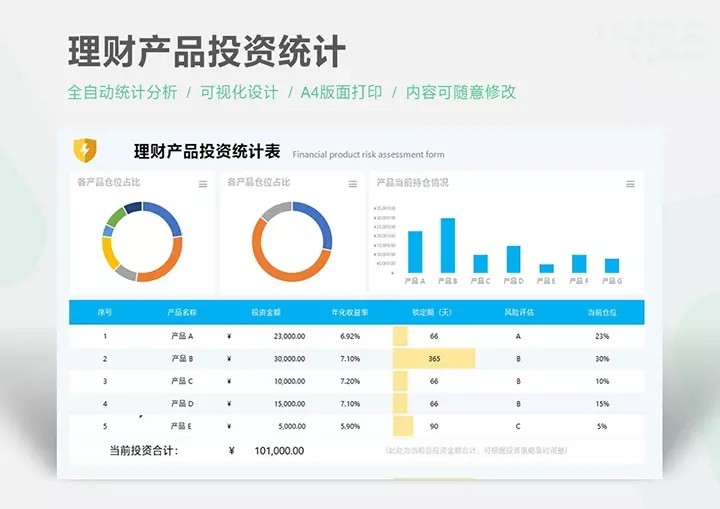Click the 365 lock period data bar cell
The width and height of the screenshot is (720, 509).
pos(434,359)
